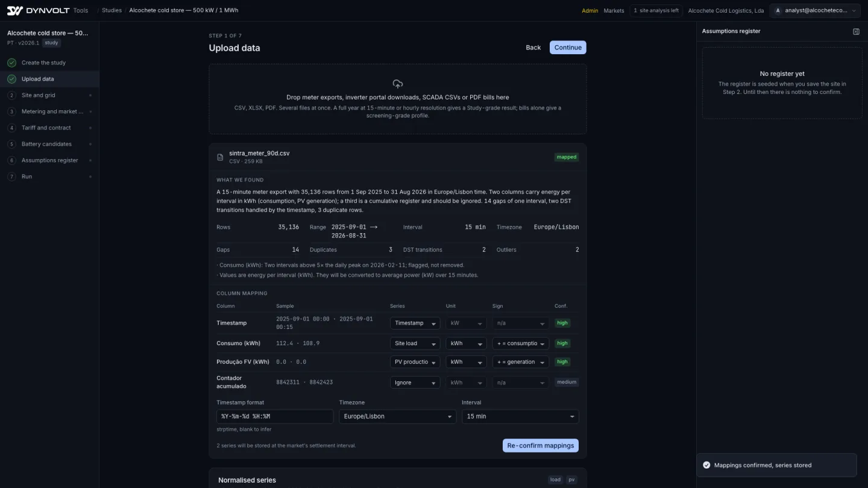
Task: Go to the Battery candidates step
Action: click(49, 144)
